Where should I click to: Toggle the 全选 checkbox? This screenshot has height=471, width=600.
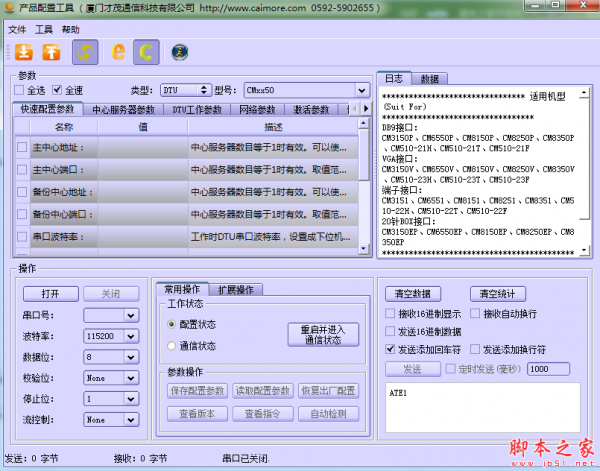click(x=19, y=90)
